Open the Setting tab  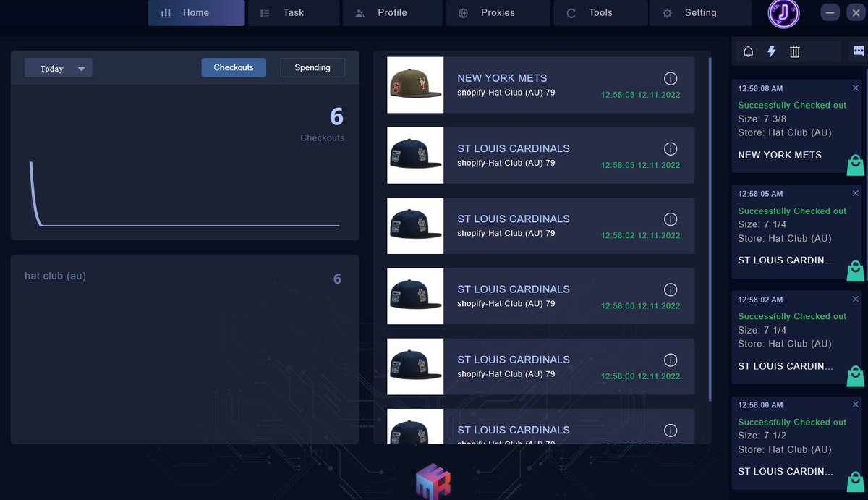(700, 13)
